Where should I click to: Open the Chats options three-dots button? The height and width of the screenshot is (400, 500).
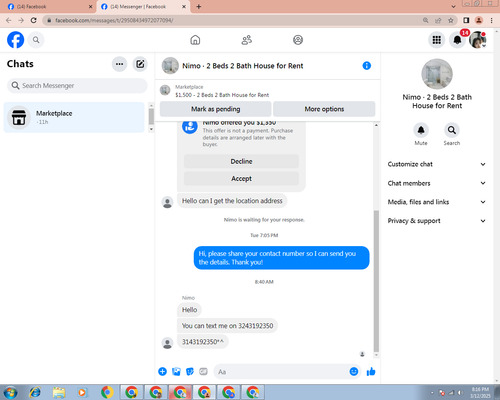(x=119, y=64)
